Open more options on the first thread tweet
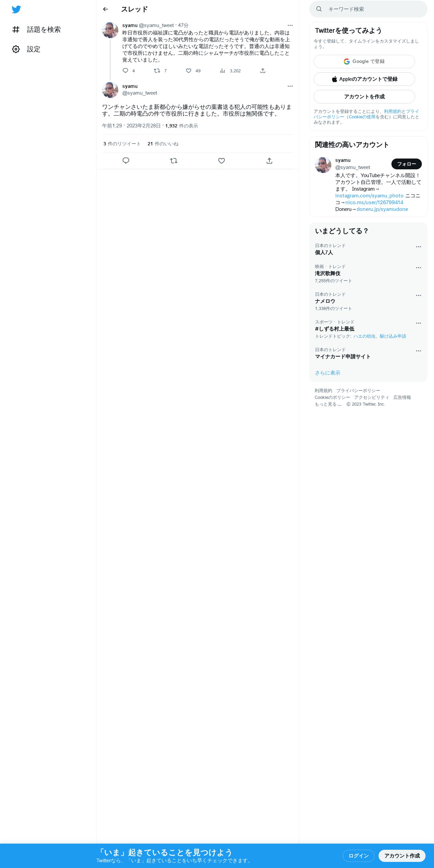 [x=290, y=25]
